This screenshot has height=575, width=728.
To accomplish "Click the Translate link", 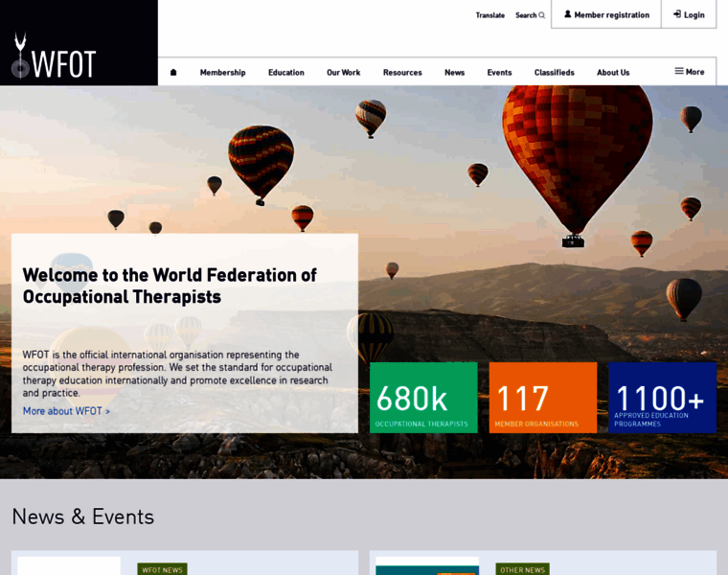I will click(x=490, y=15).
